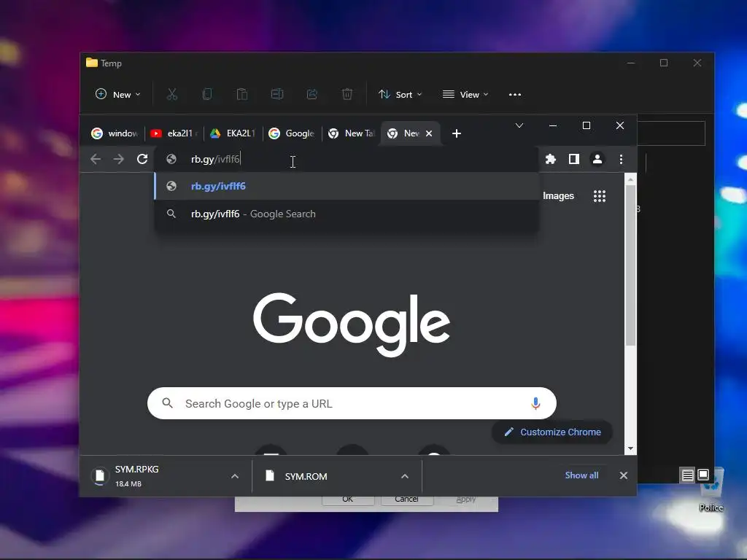Click Copy icon in Temp window
The width and height of the screenshot is (747, 560).
click(206, 94)
